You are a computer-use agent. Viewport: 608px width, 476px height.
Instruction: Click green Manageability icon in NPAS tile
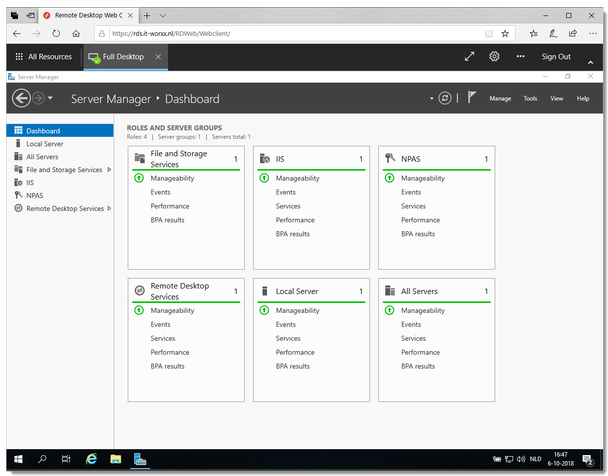point(389,178)
